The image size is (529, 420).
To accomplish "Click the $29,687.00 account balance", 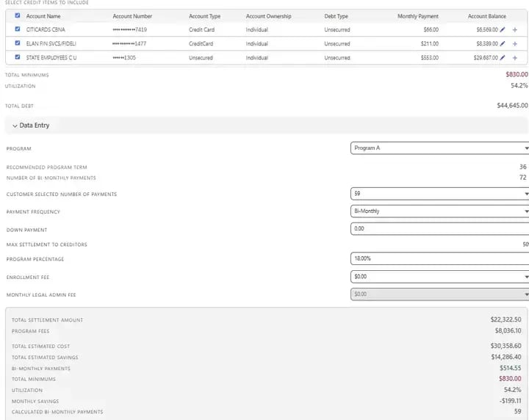I will [x=486, y=58].
